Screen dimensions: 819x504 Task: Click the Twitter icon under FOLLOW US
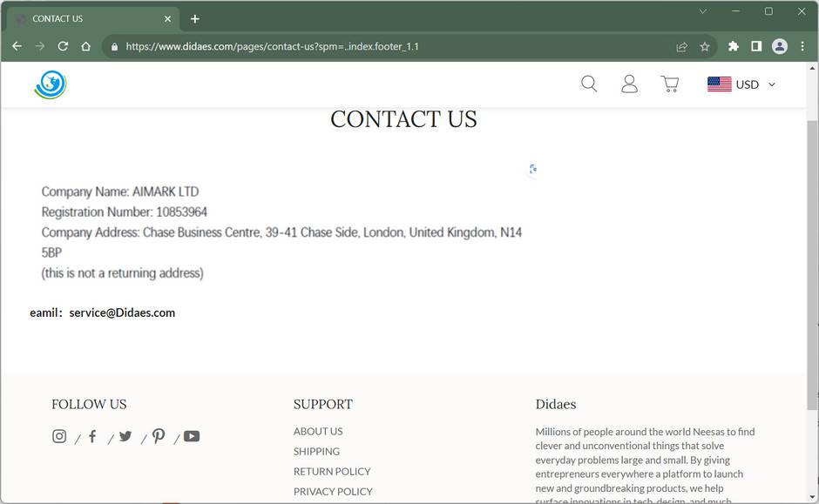coord(125,436)
